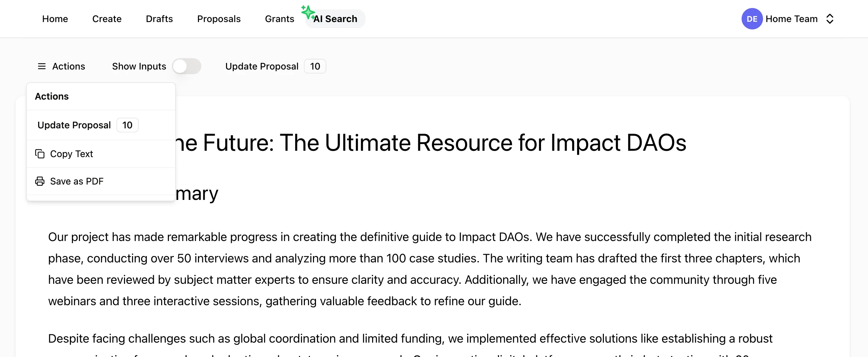Viewport: 868px width, 357px height.
Task: Open the Home Team account menu
Action: 788,19
